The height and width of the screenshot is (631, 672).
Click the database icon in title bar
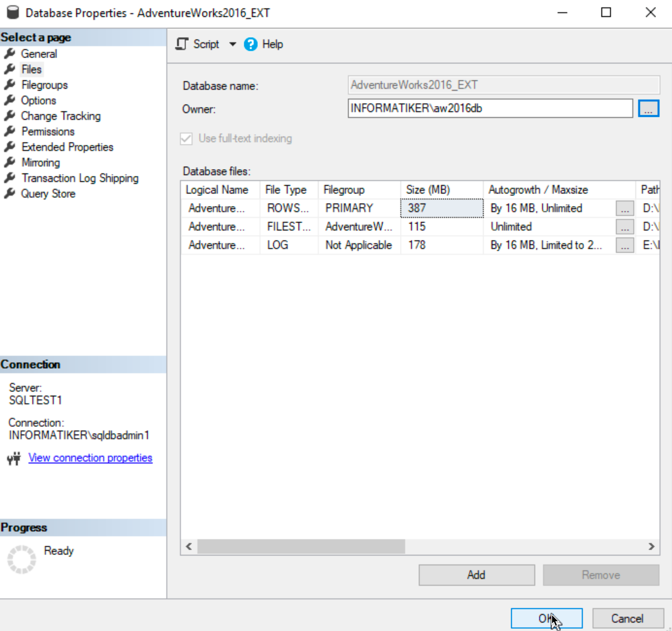pyautogui.click(x=13, y=12)
